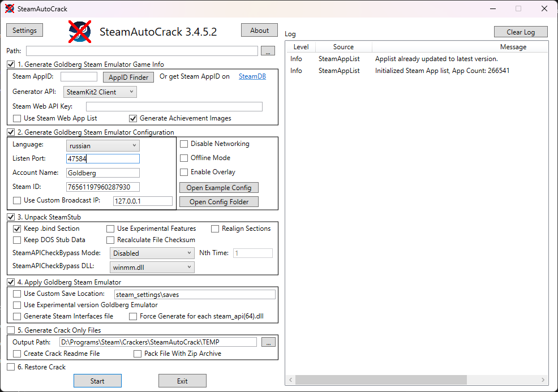Click the browse icon next to Path field

(268, 51)
